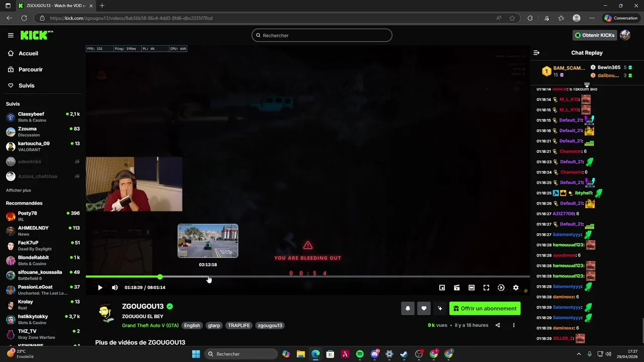The height and width of the screenshot is (362, 644).
Task: Open Spotify from taskbar
Action: click(x=360, y=354)
